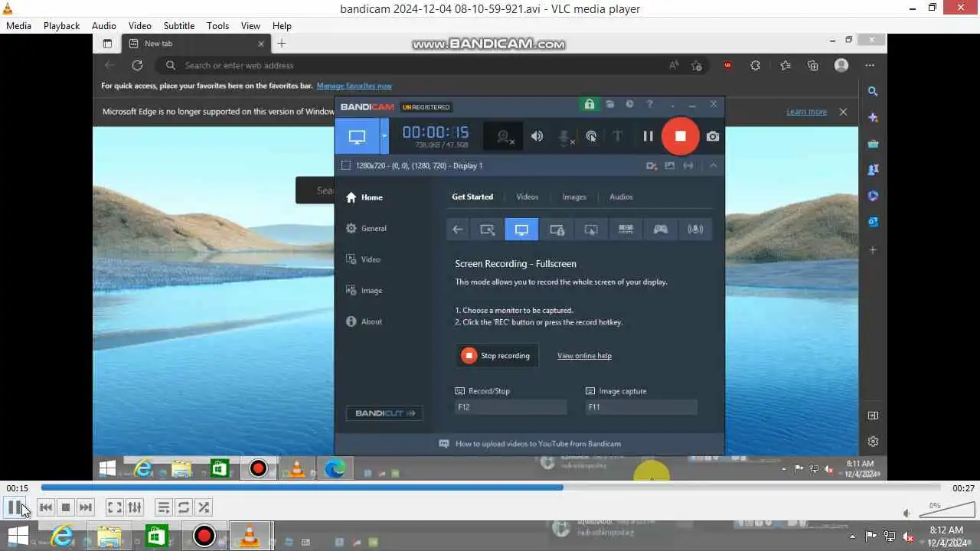Click the Edge address bar
Image resolution: width=980 pixels, height=551 pixels.
pos(433,66)
